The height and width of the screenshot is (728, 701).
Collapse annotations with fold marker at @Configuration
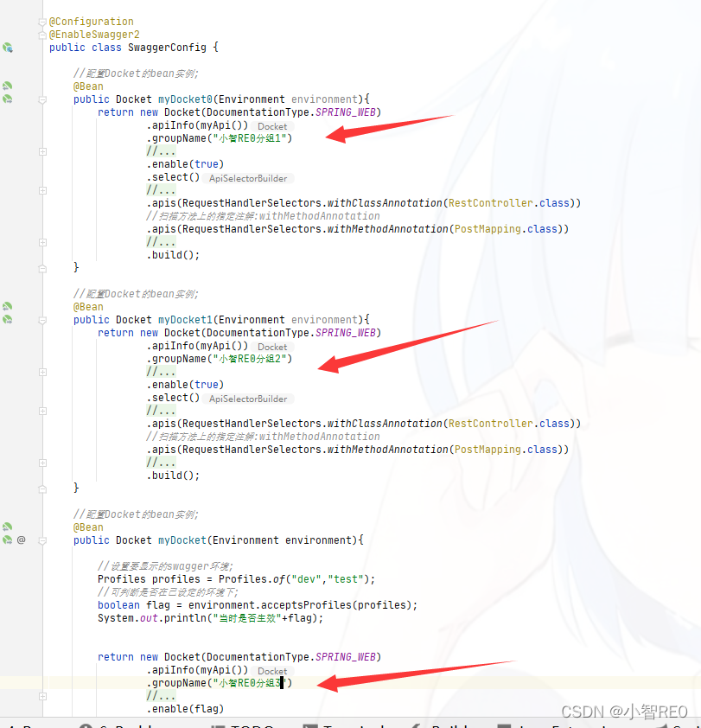point(42,22)
